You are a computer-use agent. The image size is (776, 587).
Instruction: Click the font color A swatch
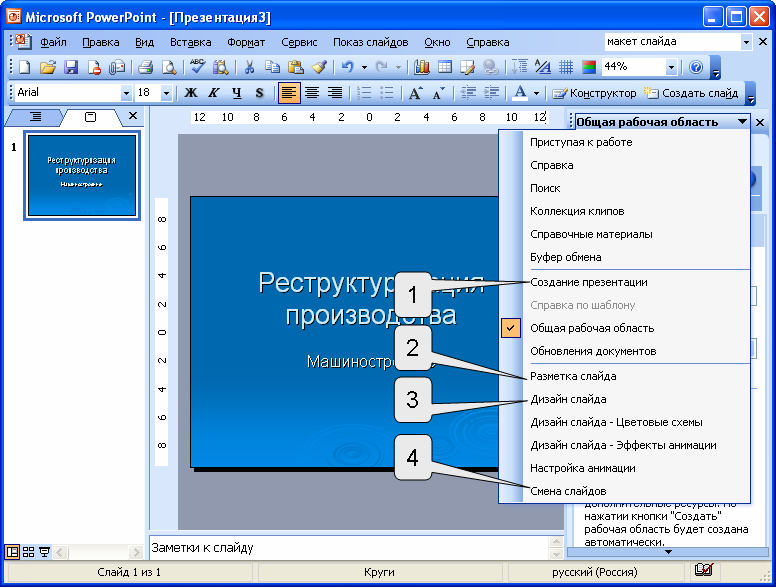pos(520,93)
